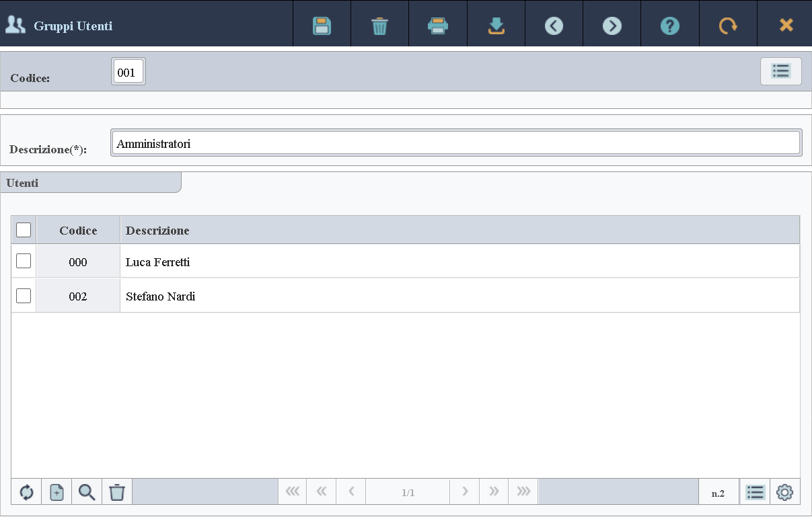The height and width of the screenshot is (521, 812).
Task: Toggle select-all checkbox in grid header
Action: point(24,230)
